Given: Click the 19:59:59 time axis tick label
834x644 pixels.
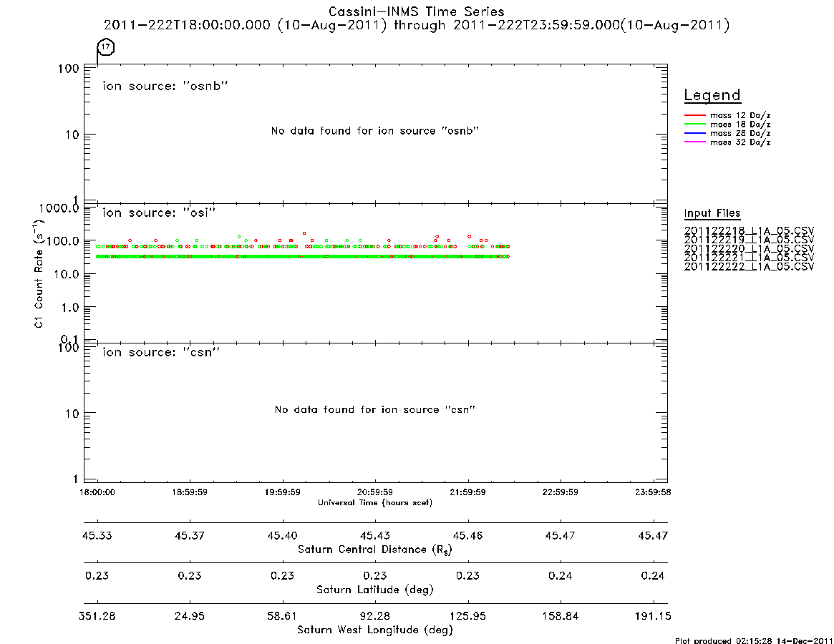Looking at the screenshot, I should pyautogui.click(x=283, y=492).
